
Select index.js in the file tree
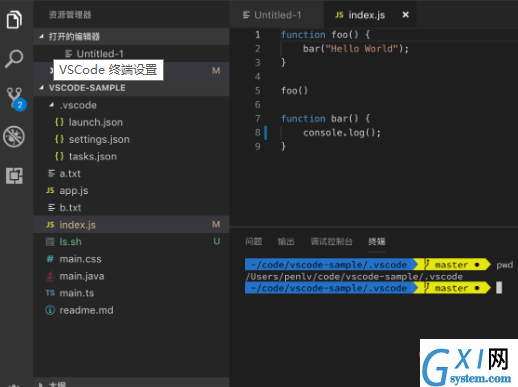coord(131,225)
